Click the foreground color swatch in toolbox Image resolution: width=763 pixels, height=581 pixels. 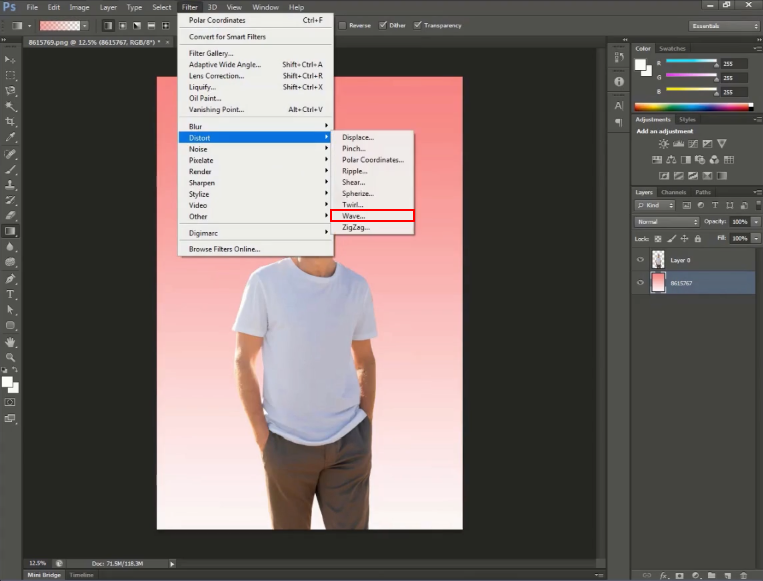pyautogui.click(x=7, y=382)
